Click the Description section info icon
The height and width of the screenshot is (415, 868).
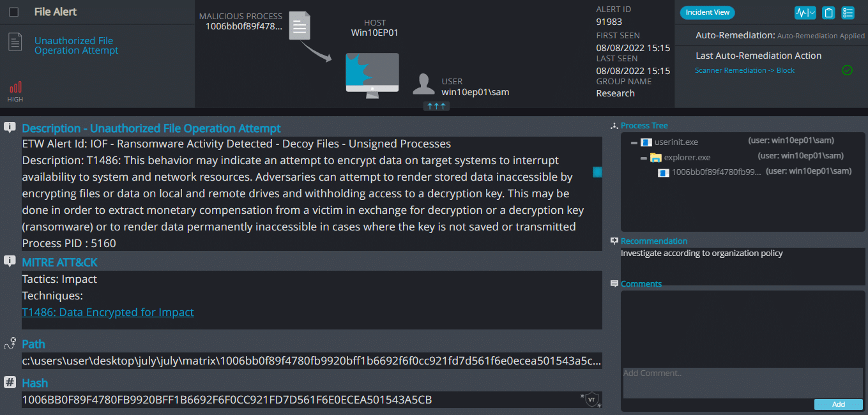10,128
